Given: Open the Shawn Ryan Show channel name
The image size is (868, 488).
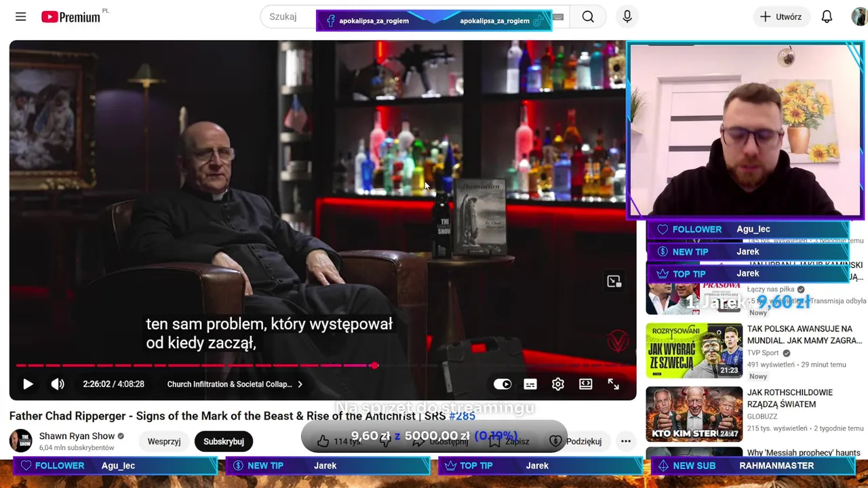Looking at the screenshot, I should (77, 436).
